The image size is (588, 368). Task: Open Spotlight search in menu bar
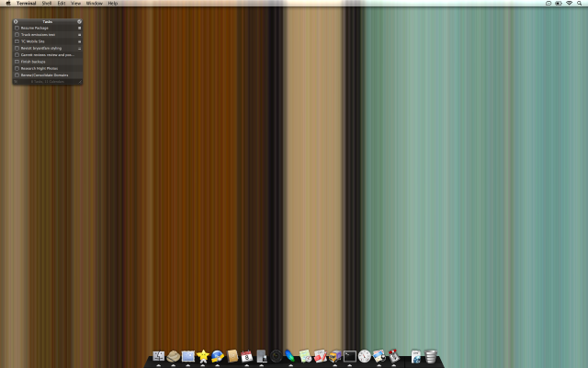580,3
